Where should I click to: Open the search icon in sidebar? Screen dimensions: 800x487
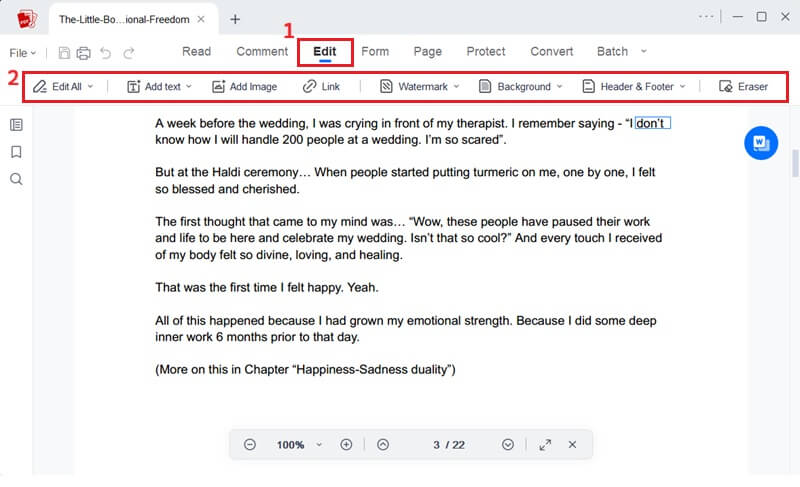tap(16, 179)
